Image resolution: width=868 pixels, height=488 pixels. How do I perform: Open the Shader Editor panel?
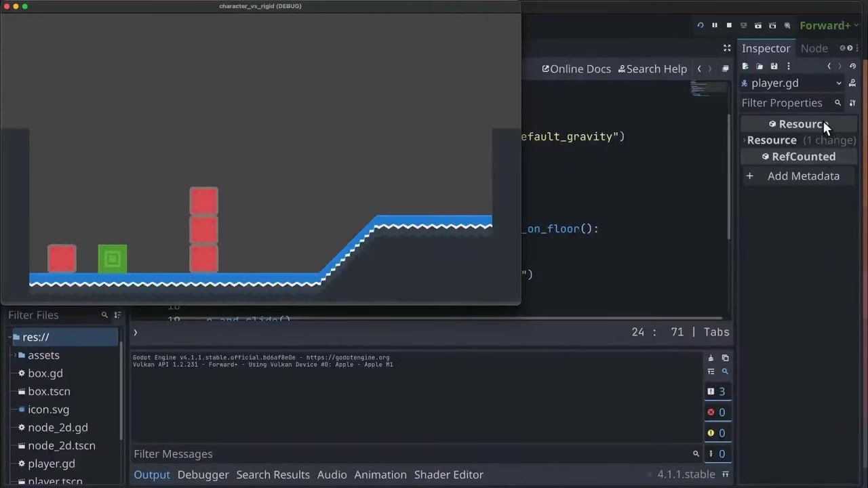point(449,474)
